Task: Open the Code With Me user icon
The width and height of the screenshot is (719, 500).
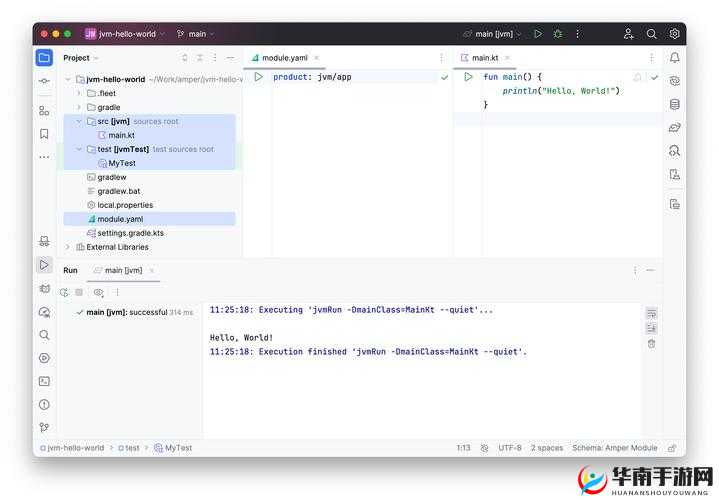Action: tap(628, 34)
